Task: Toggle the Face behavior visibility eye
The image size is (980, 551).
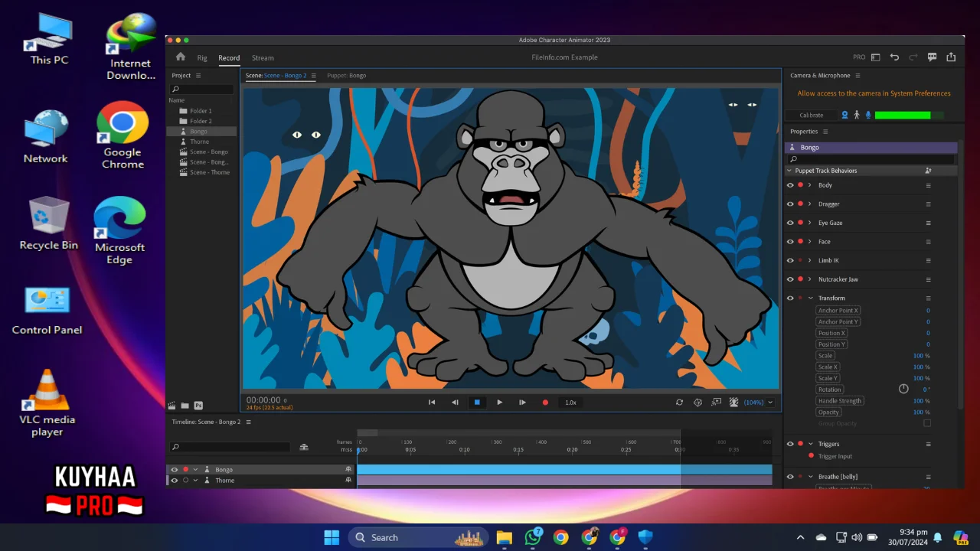Action: click(790, 241)
